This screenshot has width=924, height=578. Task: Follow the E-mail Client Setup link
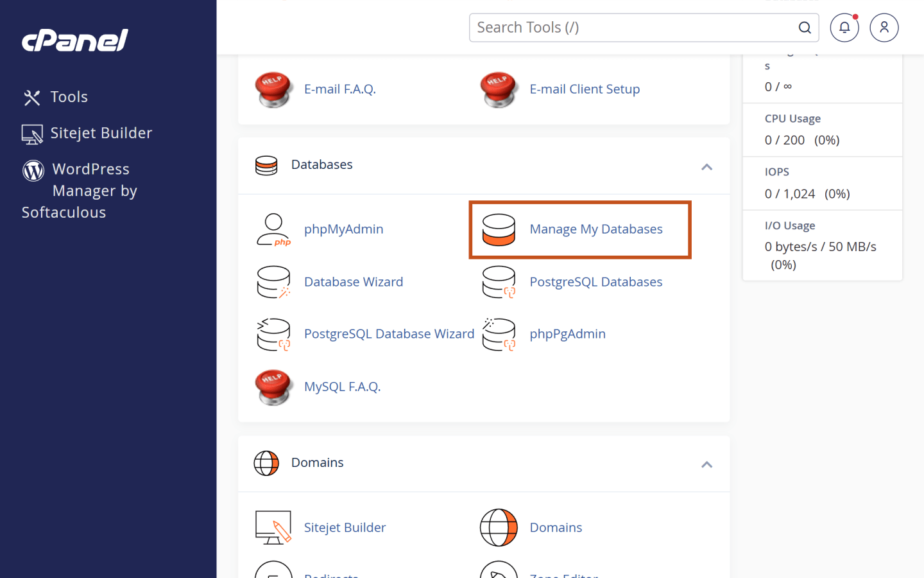[x=585, y=89]
